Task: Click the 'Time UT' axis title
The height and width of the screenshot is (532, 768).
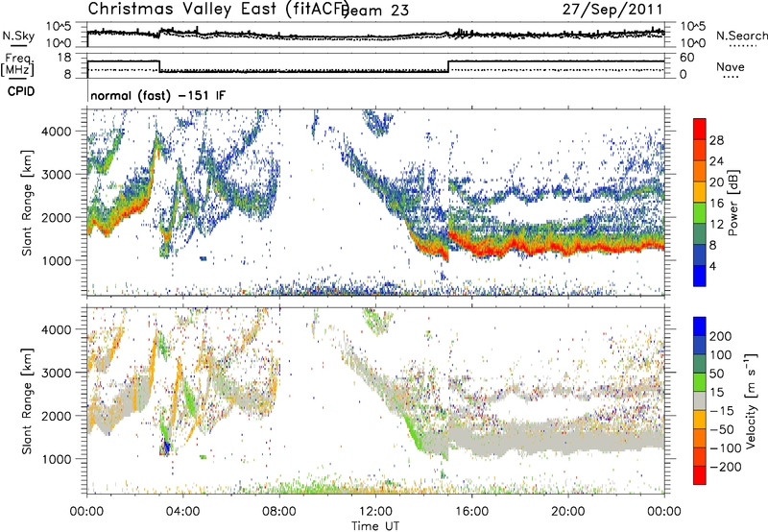Action: click(x=375, y=526)
